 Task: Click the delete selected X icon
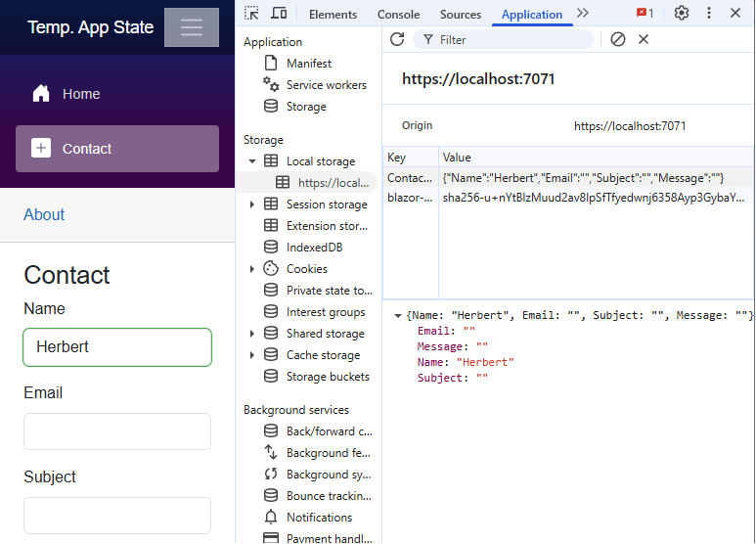[x=644, y=39]
